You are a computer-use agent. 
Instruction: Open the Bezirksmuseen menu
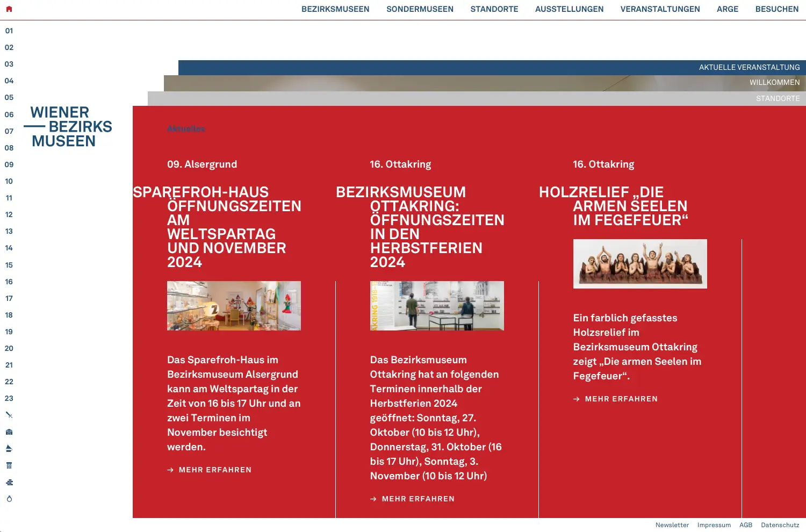click(x=335, y=9)
